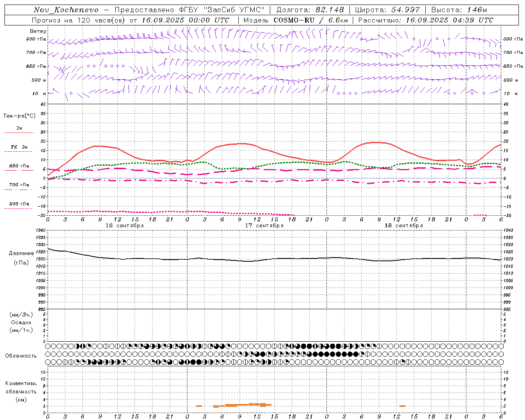Screen dimensions: 525x420
Task: Click the '2м' temperature legend entry
Action: [x=19, y=128]
